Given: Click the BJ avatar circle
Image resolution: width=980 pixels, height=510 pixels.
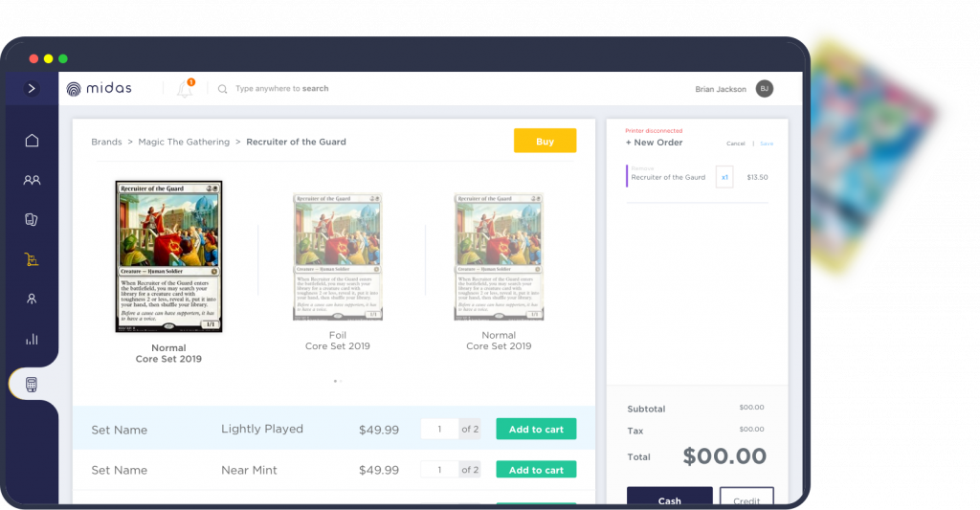Looking at the screenshot, I should point(765,89).
